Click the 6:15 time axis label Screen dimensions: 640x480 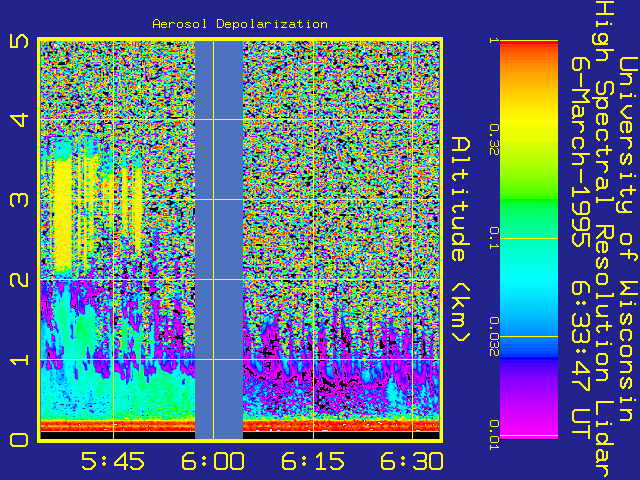313,461
